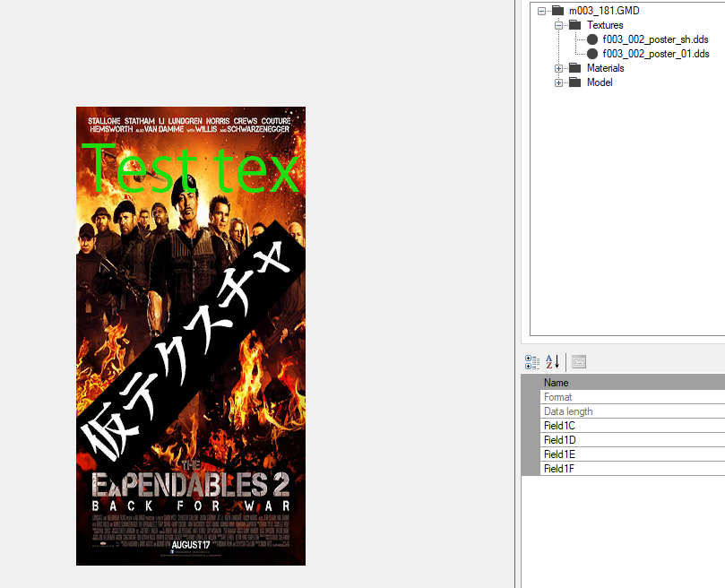Click the f003_002_poster_sh.dds texture icon
Image resolution: width=725 pixels, height=588 pixels.
[592, 39]
